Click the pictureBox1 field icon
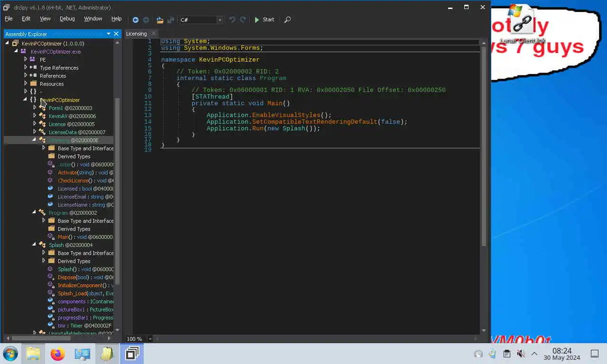 [50, 309]
